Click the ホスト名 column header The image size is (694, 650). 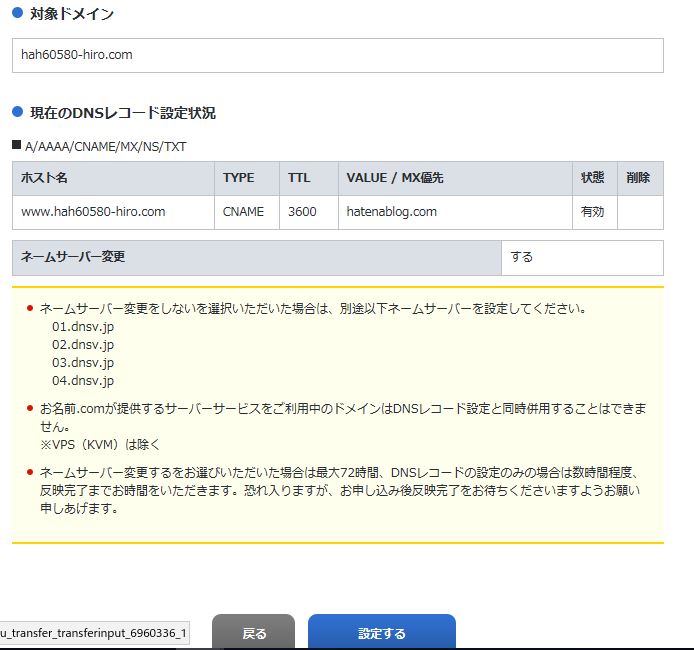click(x=113, y=178)
